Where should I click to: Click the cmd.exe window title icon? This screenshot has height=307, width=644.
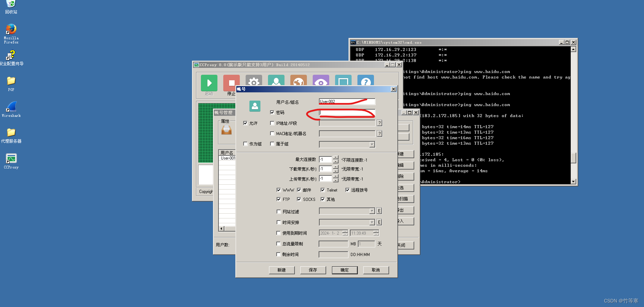[353, 42]
